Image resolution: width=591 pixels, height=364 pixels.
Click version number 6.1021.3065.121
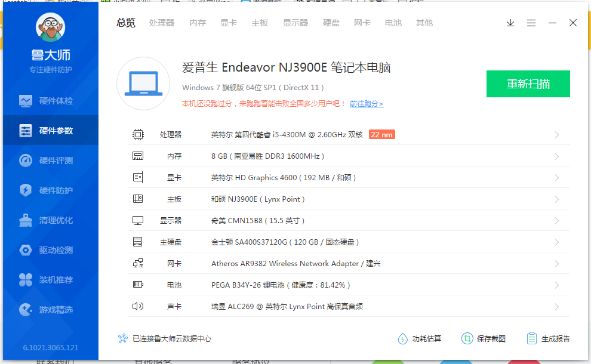51,347
